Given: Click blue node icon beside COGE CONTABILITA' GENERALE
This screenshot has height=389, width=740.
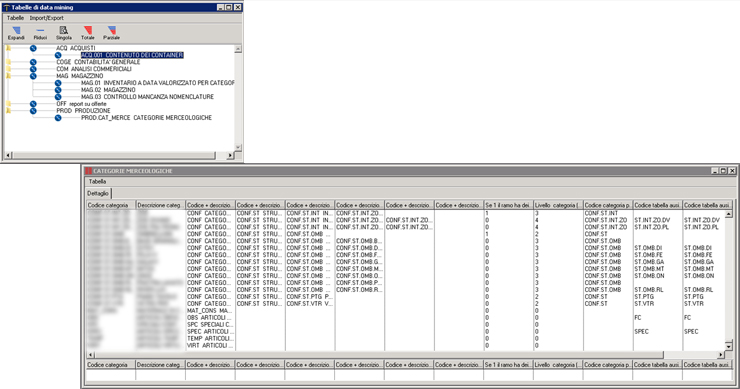Looking at the screenshot, I should click(33, 62).
